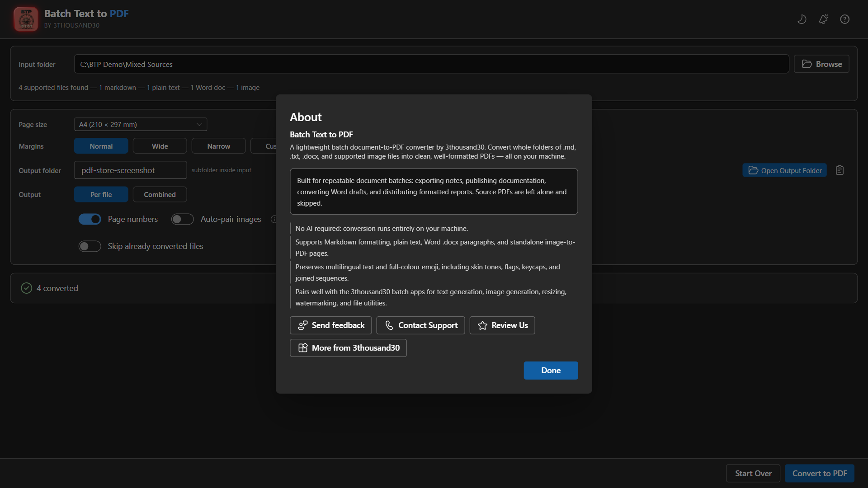This screenshot has height=488, width=868.
Task: Choose Per file output mode
Action: (x=101, y=194)
